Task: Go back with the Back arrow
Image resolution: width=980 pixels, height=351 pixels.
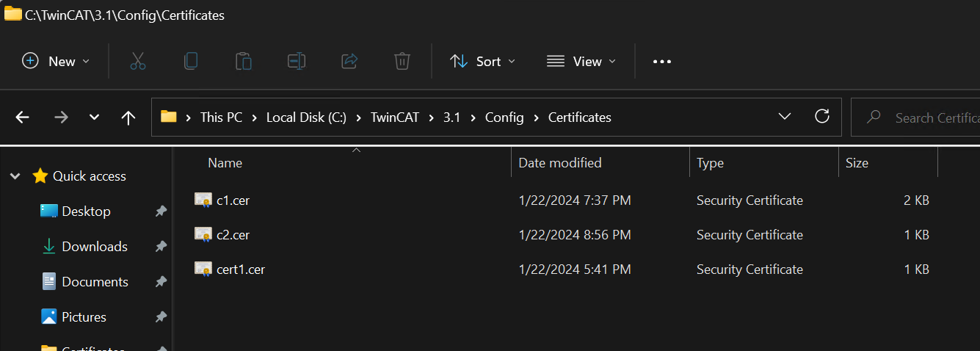Action: coord(23,117)
